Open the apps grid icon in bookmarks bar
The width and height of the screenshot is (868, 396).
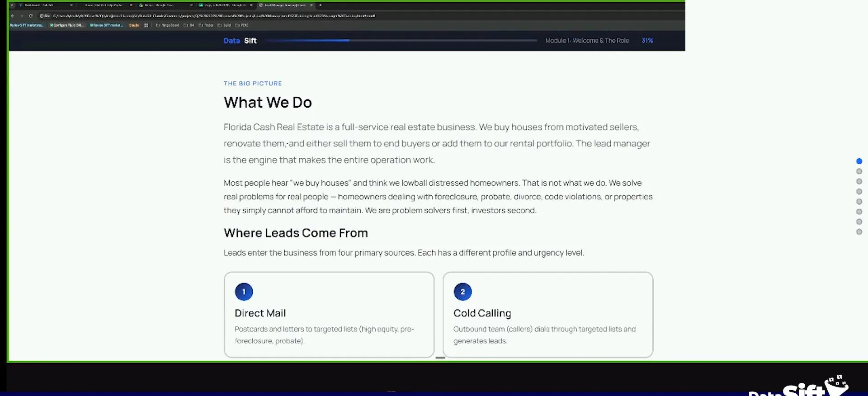point(146,25)
